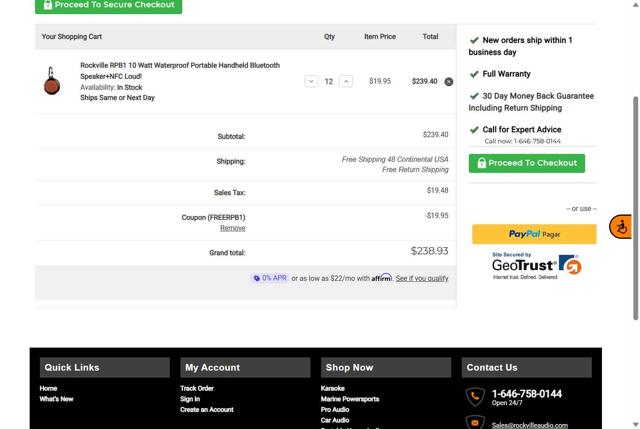The width and height of the screenshot is (640, 429).
Task: Increase speaker quantity with up arrow
Action: coord(346,81)
